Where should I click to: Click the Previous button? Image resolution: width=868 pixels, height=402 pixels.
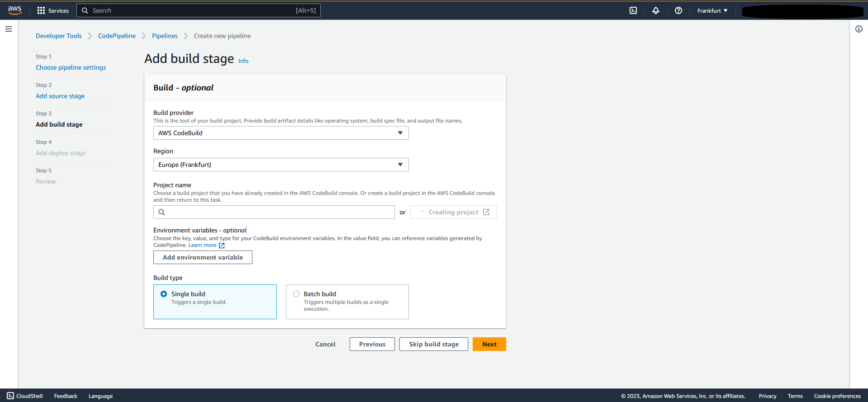372,344
